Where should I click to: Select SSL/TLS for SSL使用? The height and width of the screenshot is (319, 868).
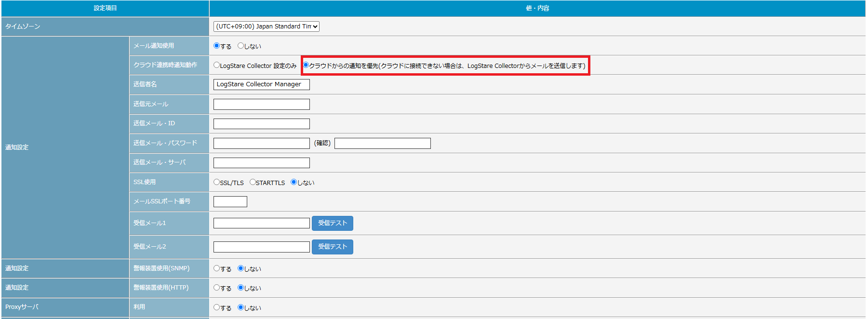tap(216, 182)
